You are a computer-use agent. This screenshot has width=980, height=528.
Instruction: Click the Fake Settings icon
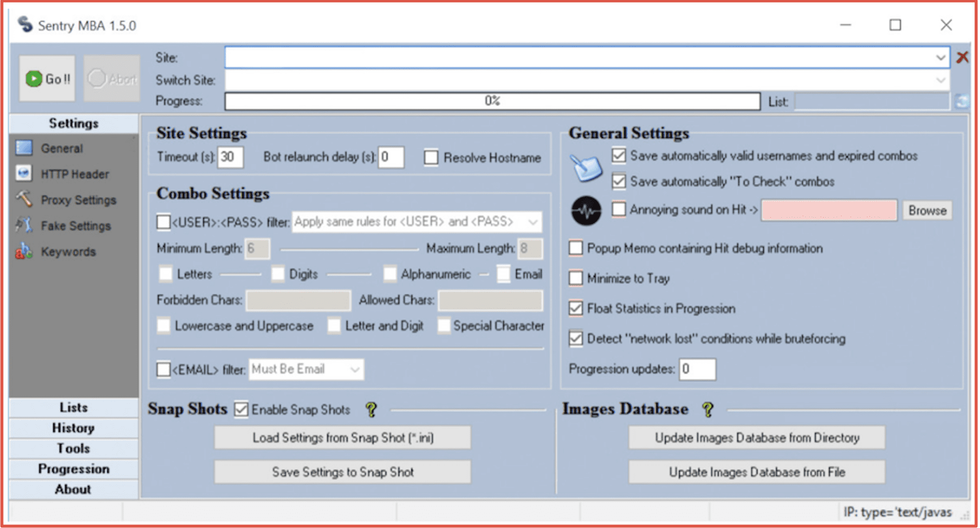point(24,225)
